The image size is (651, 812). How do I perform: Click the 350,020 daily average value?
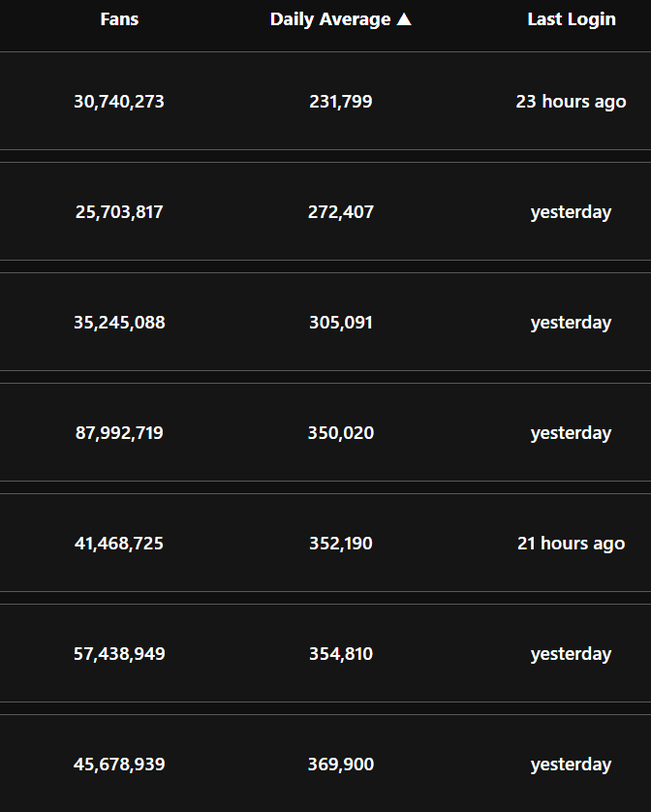[x=340, y=432]
